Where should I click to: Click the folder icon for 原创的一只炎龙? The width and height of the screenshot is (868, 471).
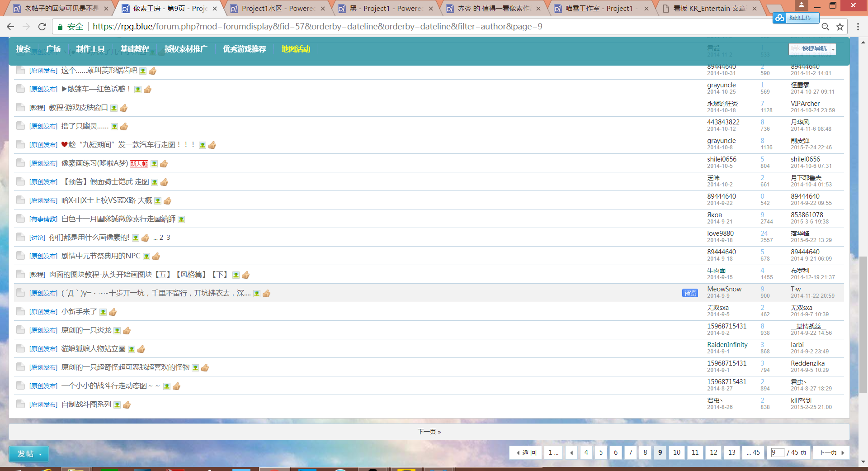pos(20,330)
